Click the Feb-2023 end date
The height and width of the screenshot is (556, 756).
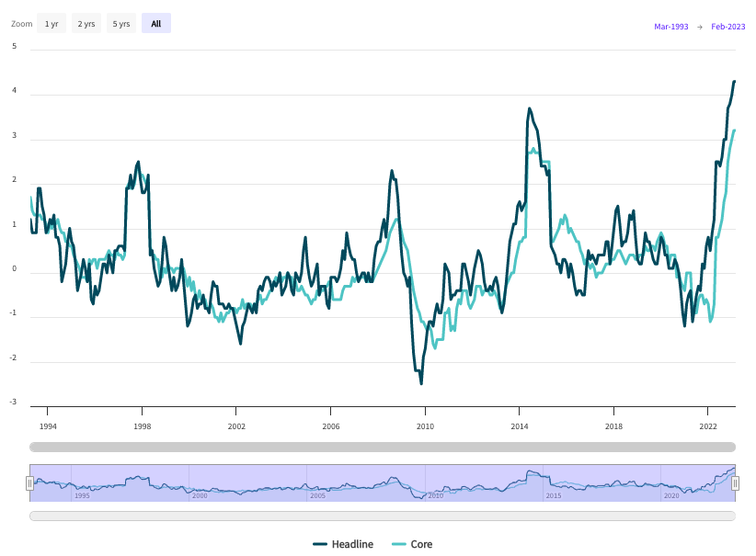(727, 27)
